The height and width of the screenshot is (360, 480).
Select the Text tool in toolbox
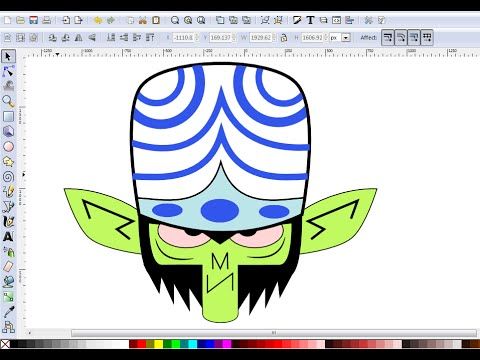click(8, 237)
